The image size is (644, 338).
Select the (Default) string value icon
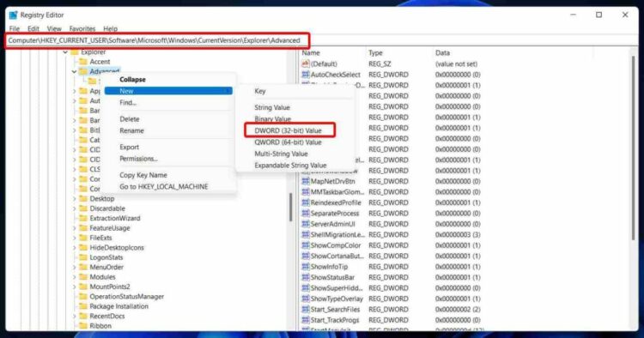tap(305, 64)
